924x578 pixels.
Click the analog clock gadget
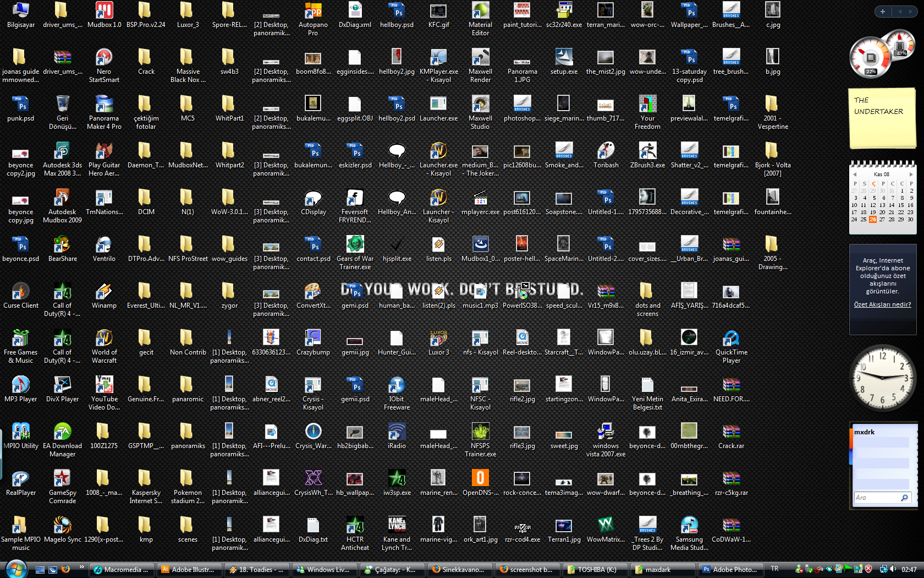click(882, 378)
